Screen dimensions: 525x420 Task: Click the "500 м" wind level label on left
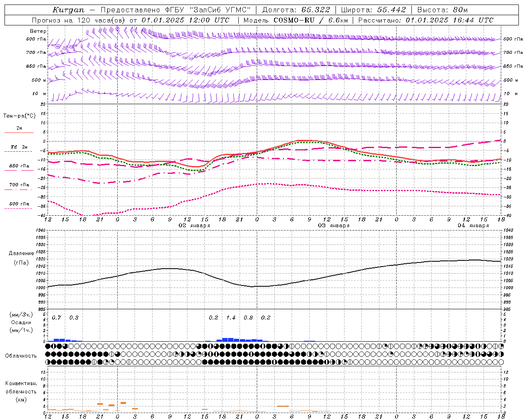point(39,80)
